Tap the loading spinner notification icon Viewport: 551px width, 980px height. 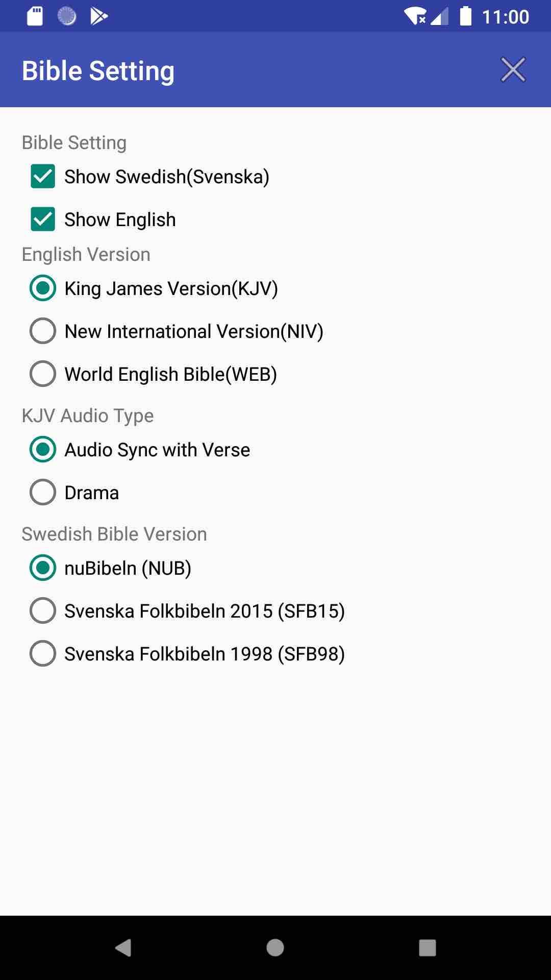[67, 16]
